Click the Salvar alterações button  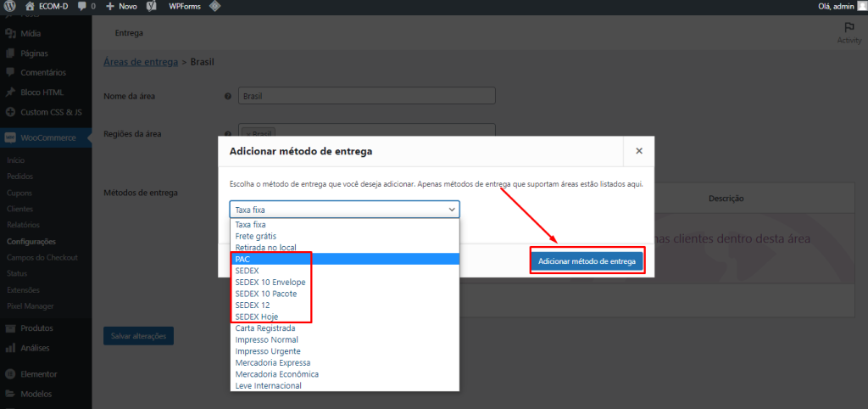pyautogui.click(x=138, y=336)
